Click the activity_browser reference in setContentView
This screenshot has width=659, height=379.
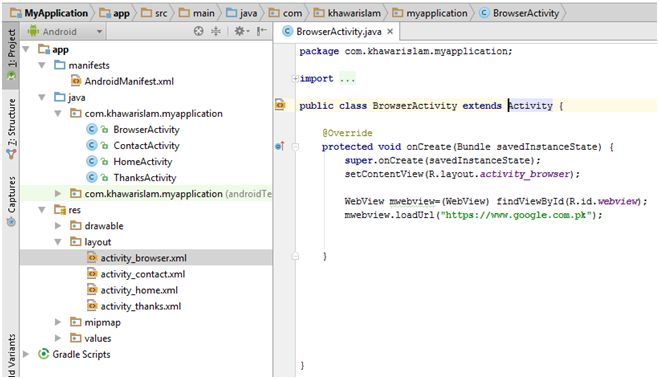524,174
